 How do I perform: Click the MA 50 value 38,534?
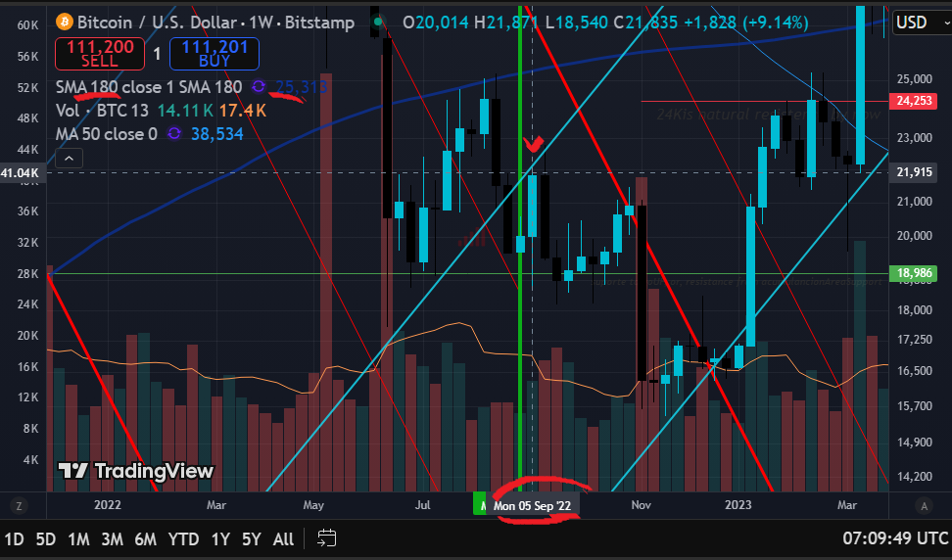point(217,133)
